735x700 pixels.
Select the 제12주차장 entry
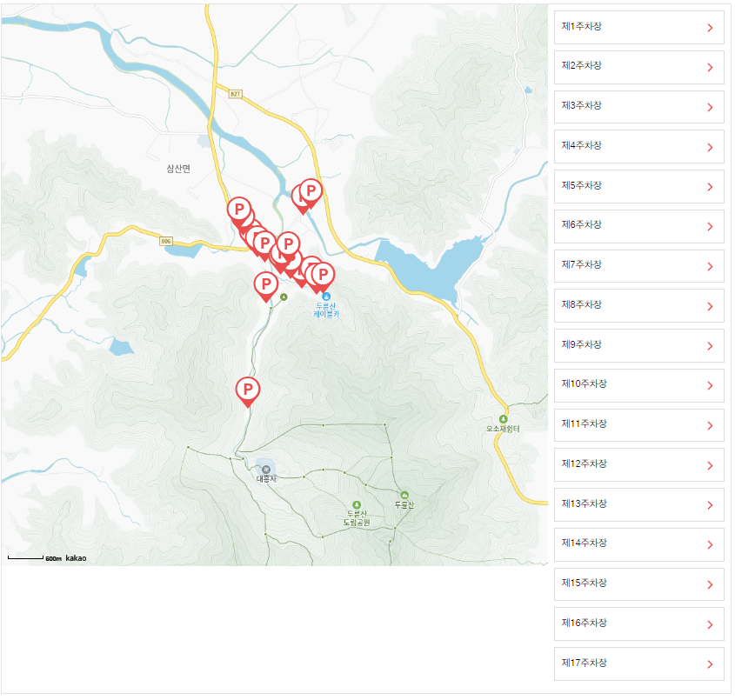coord(639,465)
